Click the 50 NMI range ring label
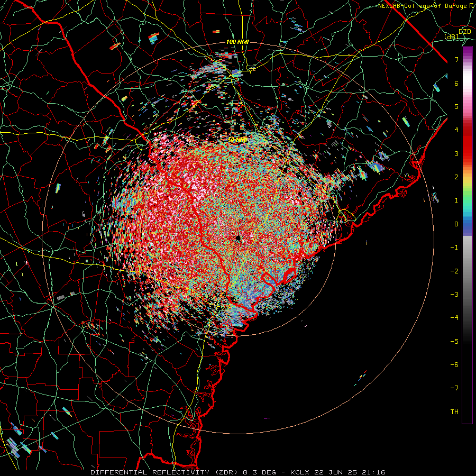The height and width of the screenshot is (476, 476). coord(237,140)
